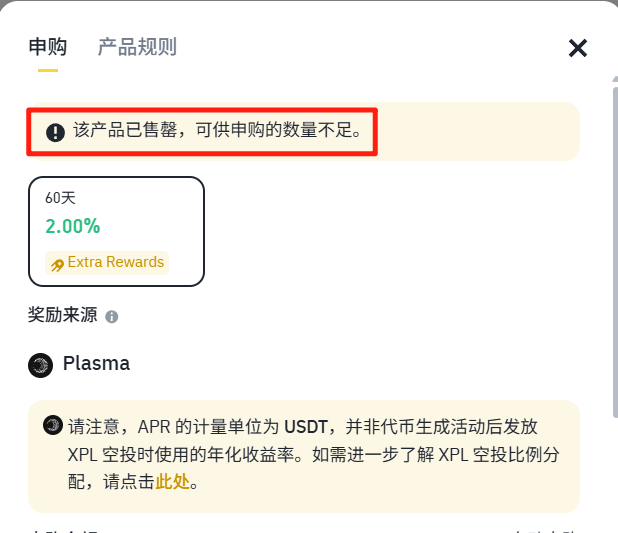Screen dimensions: 618x533
Task: Click the vertical scrollbar on the right
Action: 613,250
